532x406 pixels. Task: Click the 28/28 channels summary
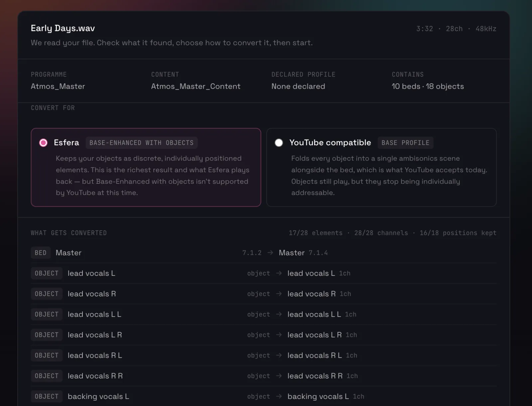click(x=381, y=233)
